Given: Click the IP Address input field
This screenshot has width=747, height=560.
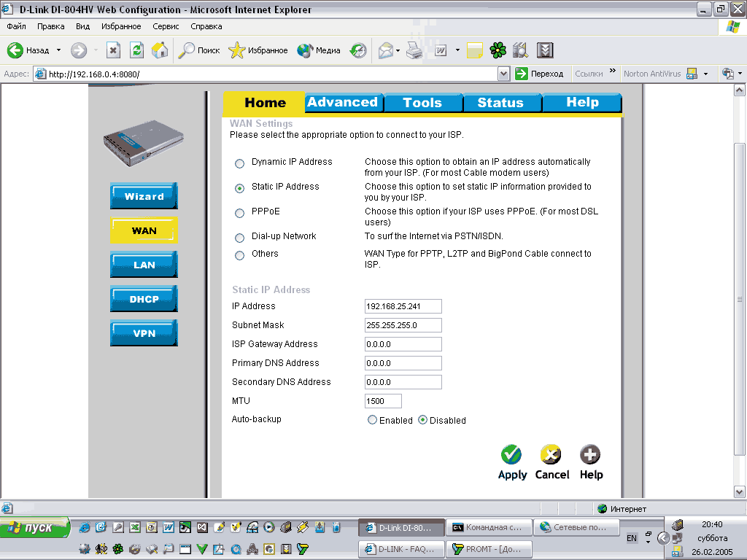Looking at the screenshot, I should coord(403,306).
